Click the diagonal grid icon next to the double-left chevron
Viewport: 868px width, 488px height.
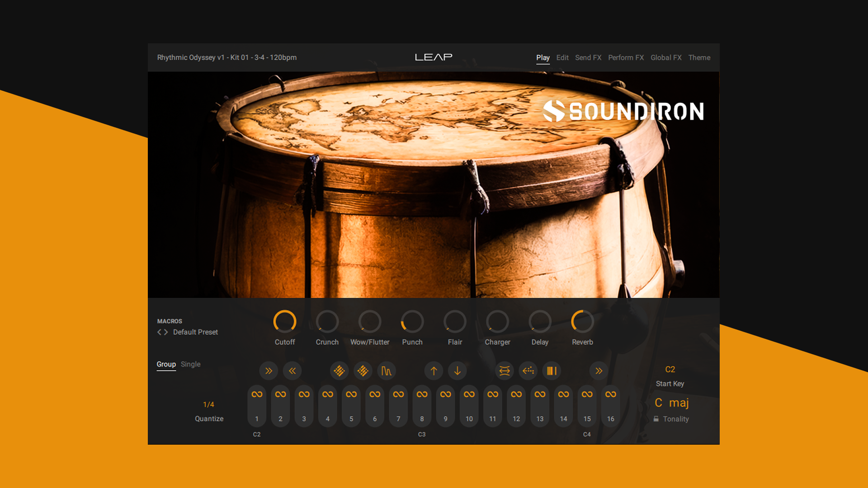click(339, 371)
